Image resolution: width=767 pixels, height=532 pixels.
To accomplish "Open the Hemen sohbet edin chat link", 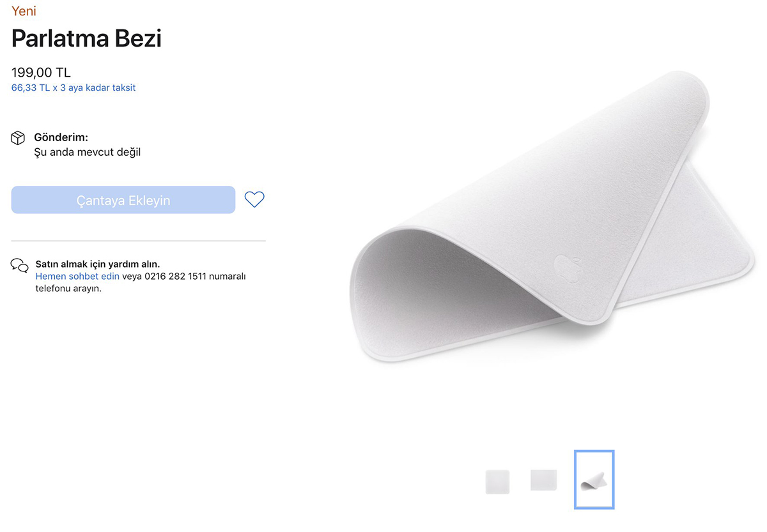I will 77,276.
